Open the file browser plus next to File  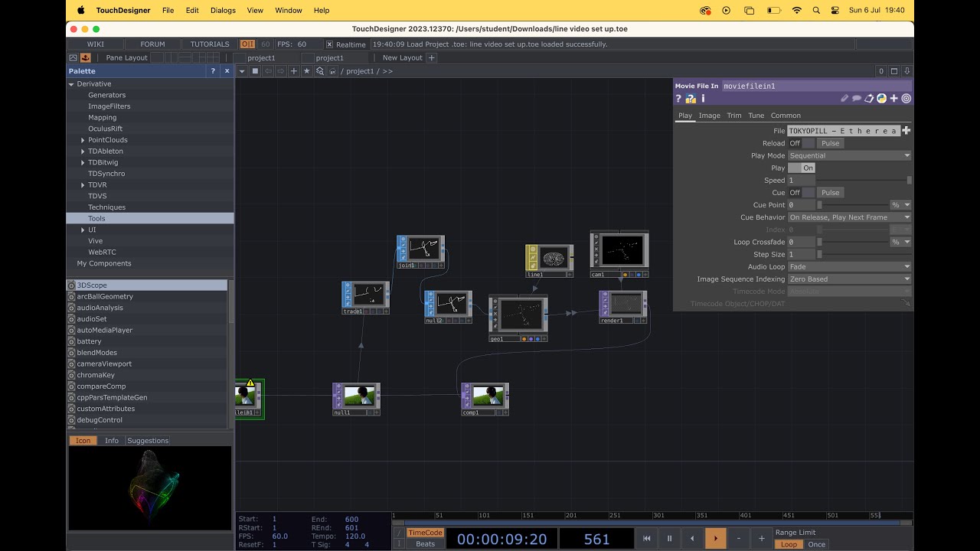(x=906, y=131)
